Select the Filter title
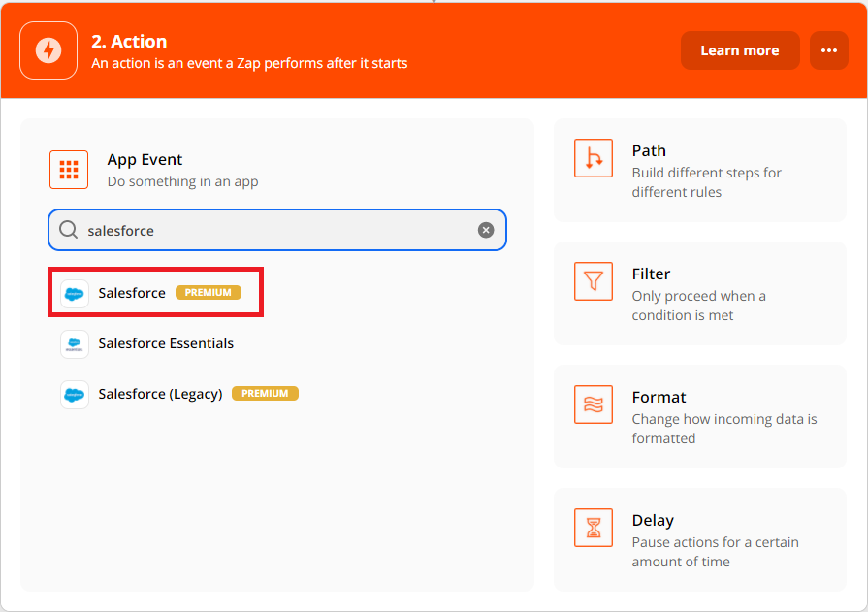This screenshot has height=612, width=868. tap(651, 274)
